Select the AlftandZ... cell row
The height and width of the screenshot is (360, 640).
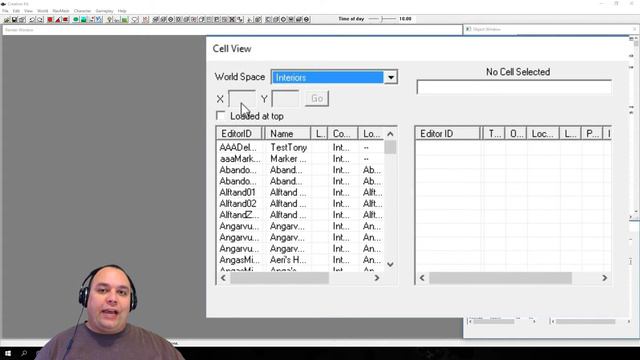300,215
